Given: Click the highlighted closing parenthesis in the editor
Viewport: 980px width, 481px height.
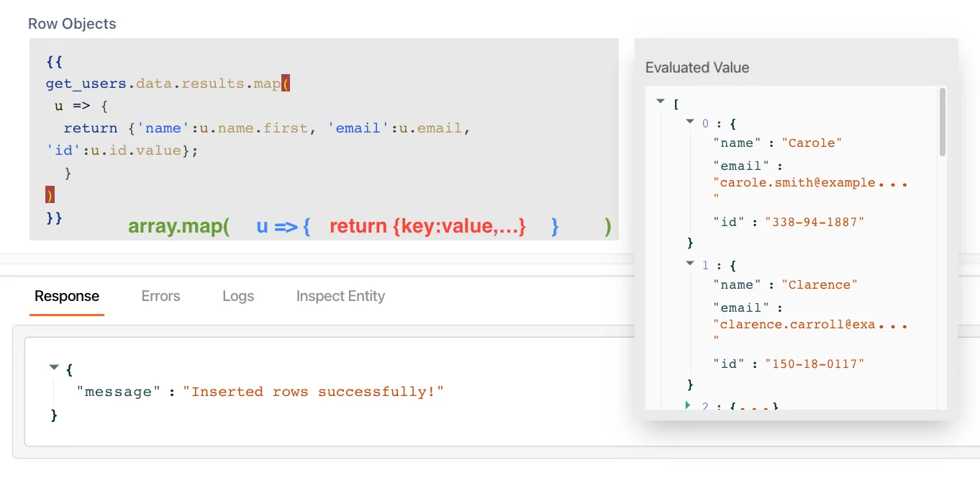Looking at the screenshot, I should (x=49, y=194).
